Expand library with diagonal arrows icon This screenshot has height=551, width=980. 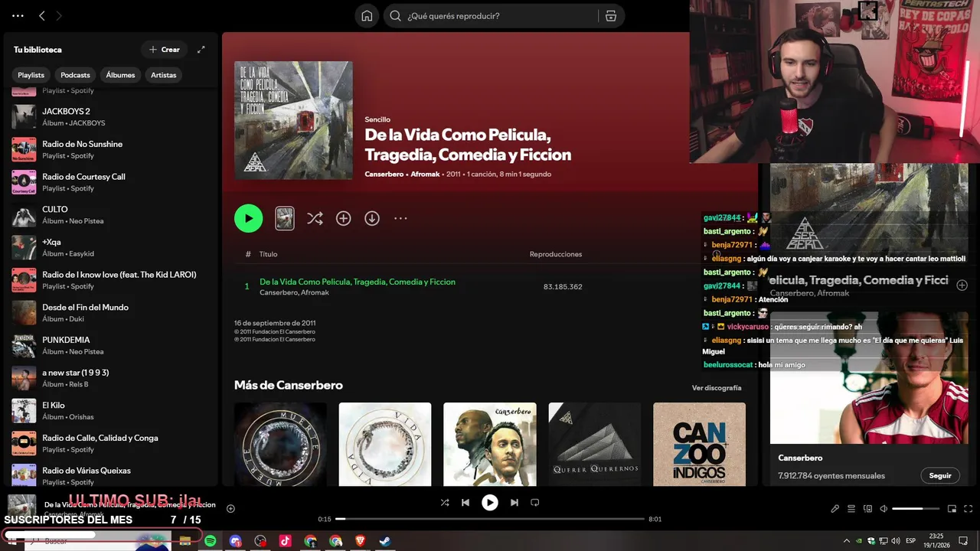point(201,50)
